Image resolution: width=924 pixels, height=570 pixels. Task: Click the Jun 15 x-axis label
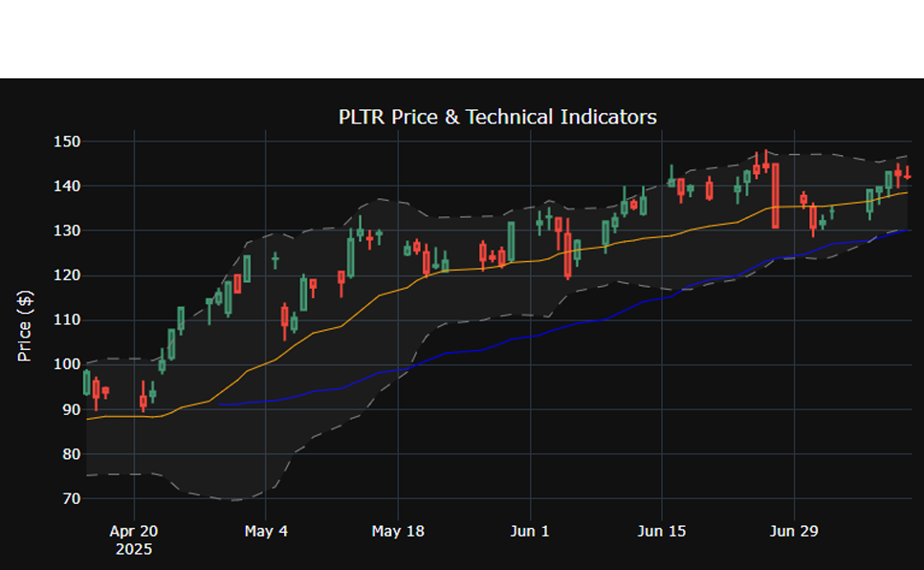pos(662,531)
